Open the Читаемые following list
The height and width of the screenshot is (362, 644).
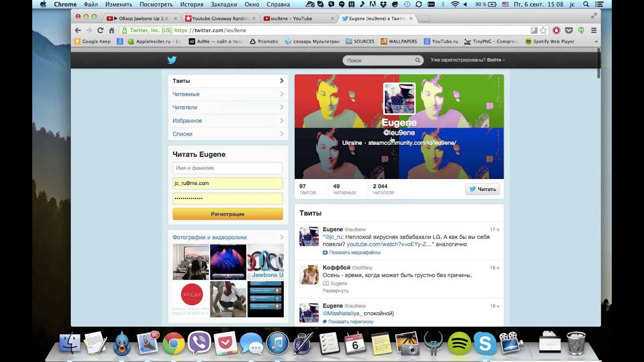(x=228, y=94)
